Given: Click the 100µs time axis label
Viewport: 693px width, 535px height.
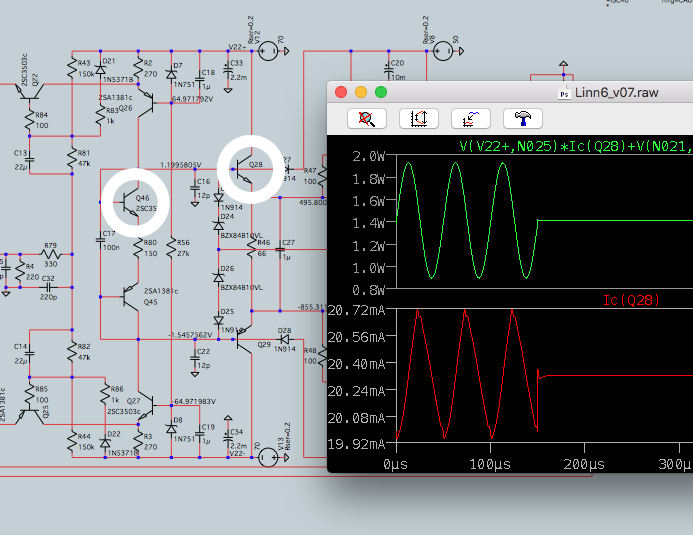Looking at the screenshot, I should pyautogui.click(x=490, y=464).
